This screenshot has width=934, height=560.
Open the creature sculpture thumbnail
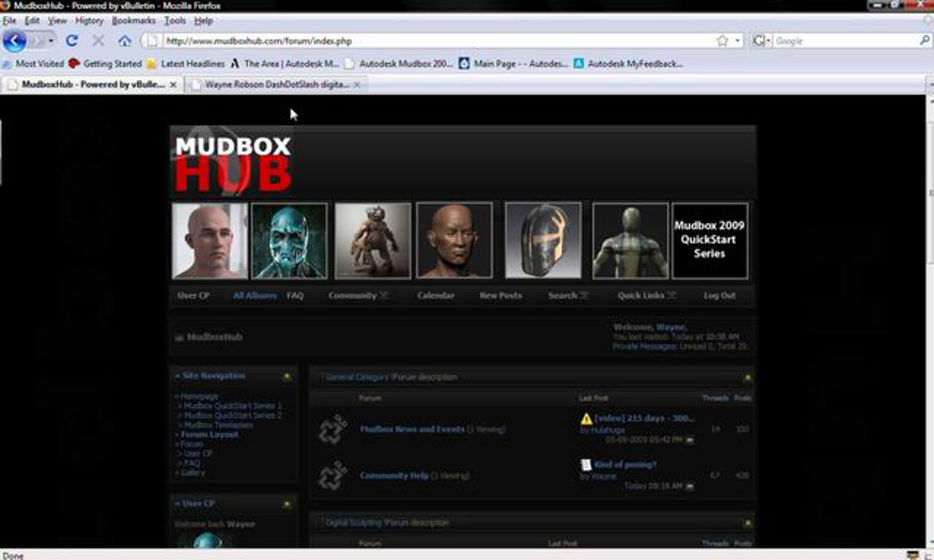click(x=373, y=241)
